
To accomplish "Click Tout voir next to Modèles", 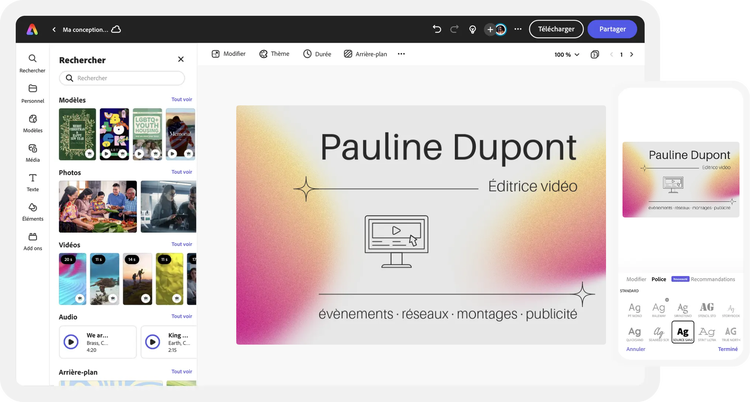I will [x=182, y=100].
